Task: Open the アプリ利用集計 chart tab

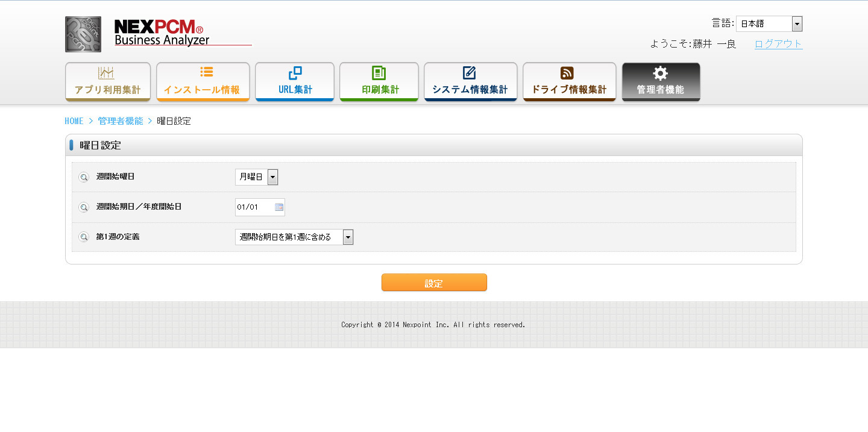Action: (108, 82)
